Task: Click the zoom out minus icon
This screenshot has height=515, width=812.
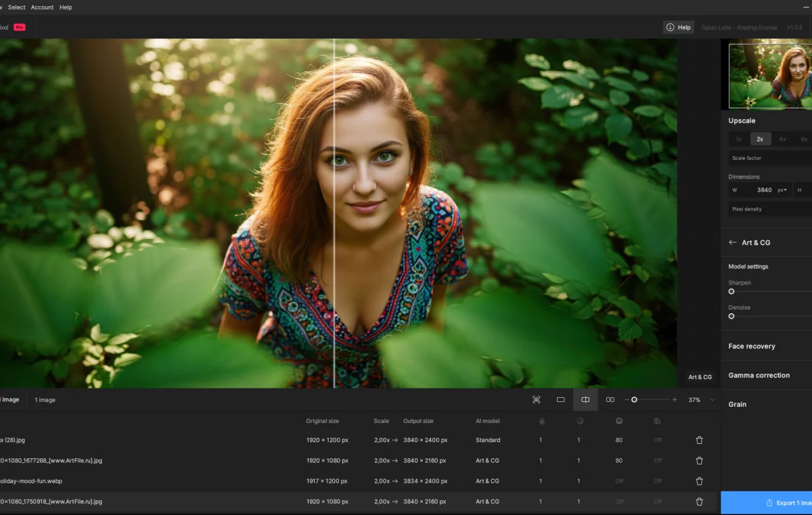Action: [x=627, y=400]
